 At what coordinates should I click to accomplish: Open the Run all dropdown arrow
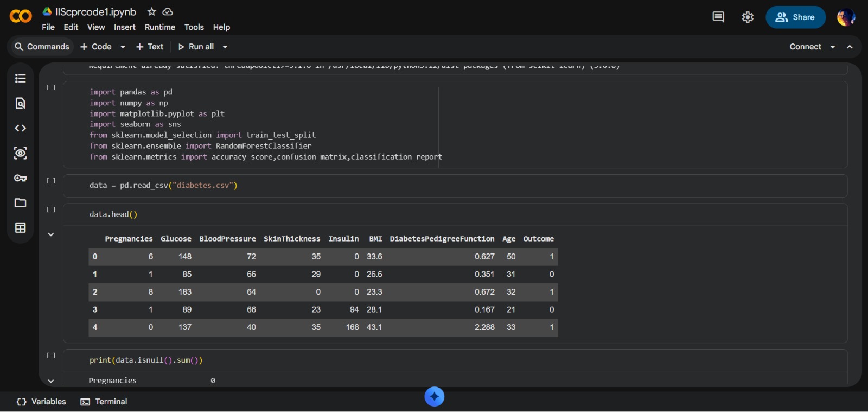tap(225, 47)
